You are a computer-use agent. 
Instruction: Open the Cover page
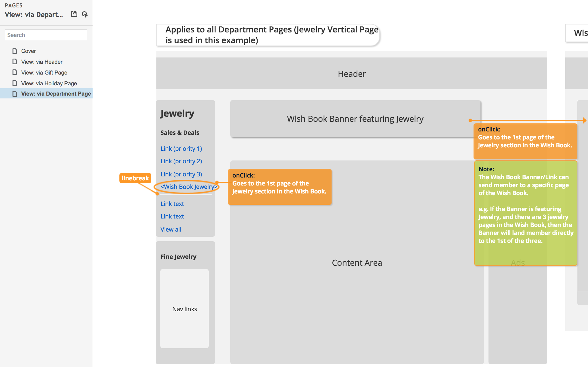28,51
